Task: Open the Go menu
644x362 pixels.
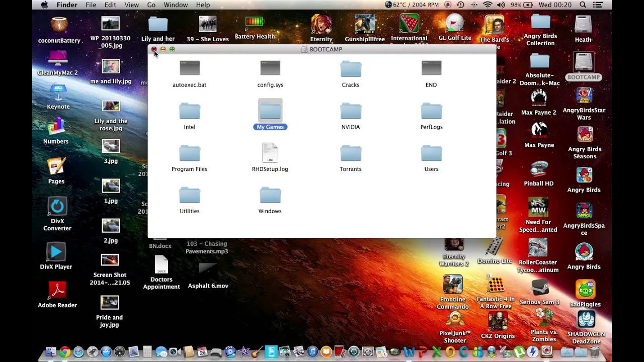Action: [151, 5]
